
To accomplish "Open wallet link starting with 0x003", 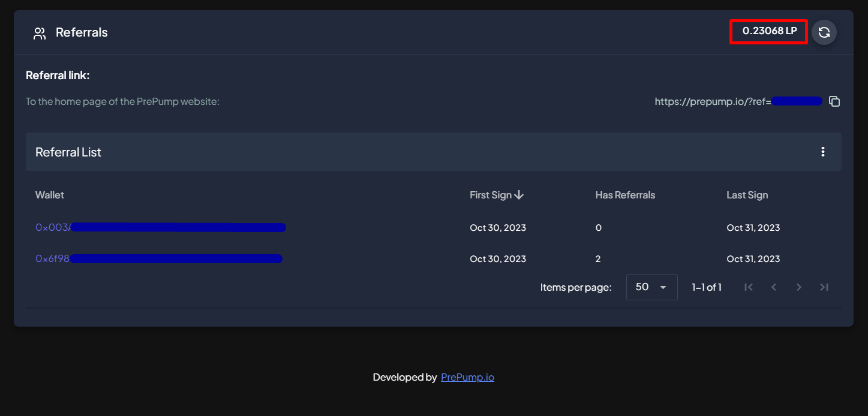I will (x=53, y=228).
